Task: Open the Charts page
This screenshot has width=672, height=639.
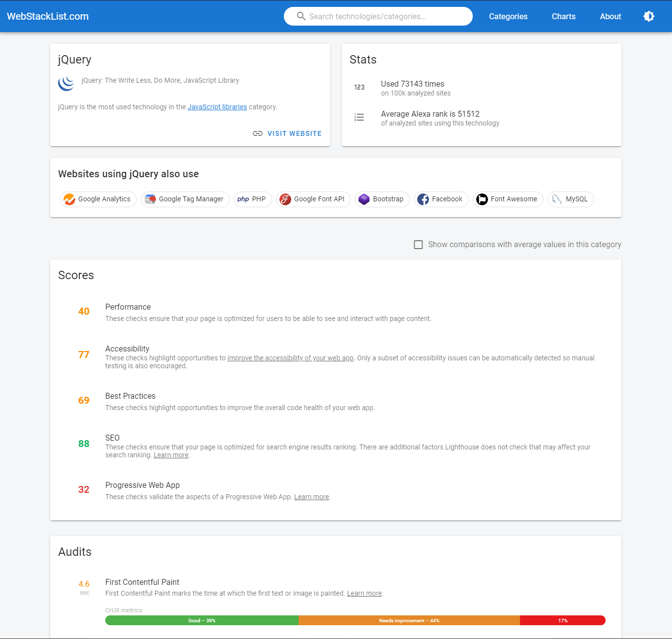Action: (563, 16)
